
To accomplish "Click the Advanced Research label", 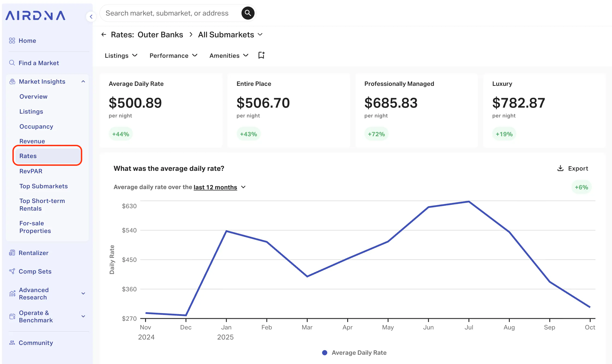I will click(x=34, y=294).
